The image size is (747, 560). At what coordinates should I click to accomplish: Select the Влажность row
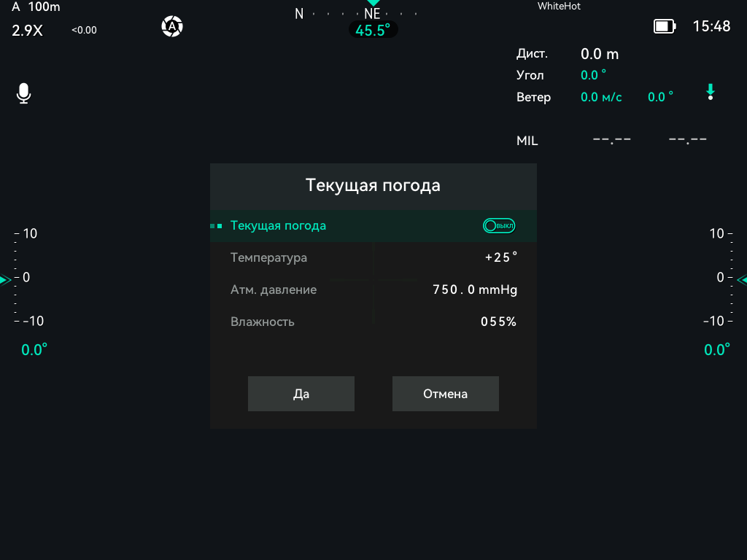point(373,322)
